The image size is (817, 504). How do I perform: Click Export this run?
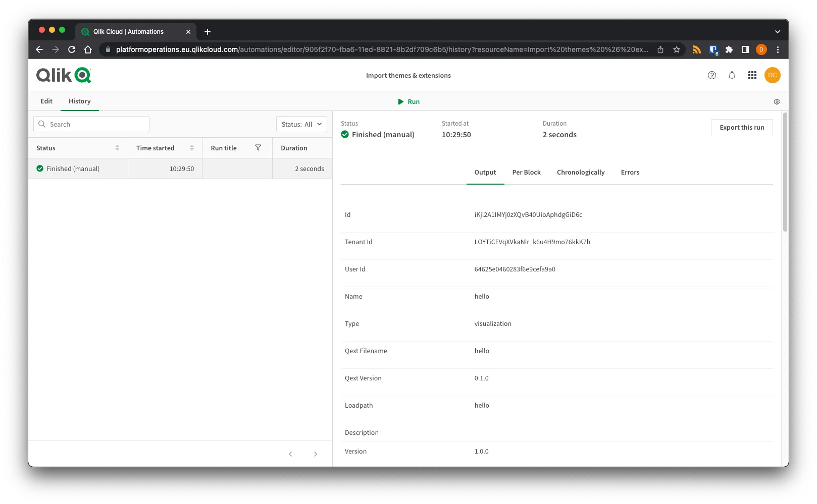coord(741,127)
